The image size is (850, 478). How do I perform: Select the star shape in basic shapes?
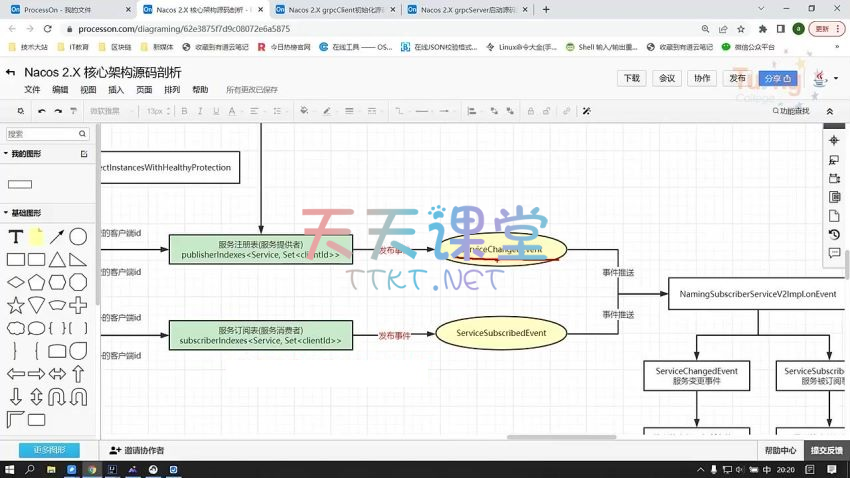16,305
